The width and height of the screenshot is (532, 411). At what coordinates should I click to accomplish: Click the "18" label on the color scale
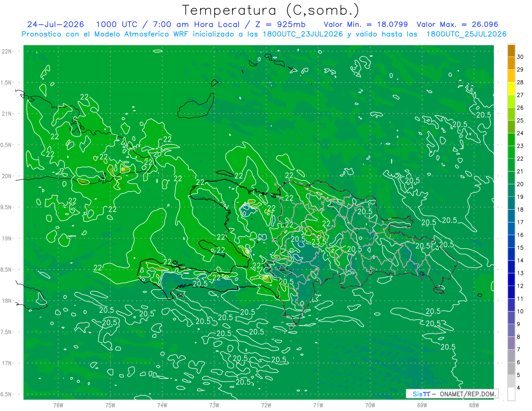click(x=520, y=209)
